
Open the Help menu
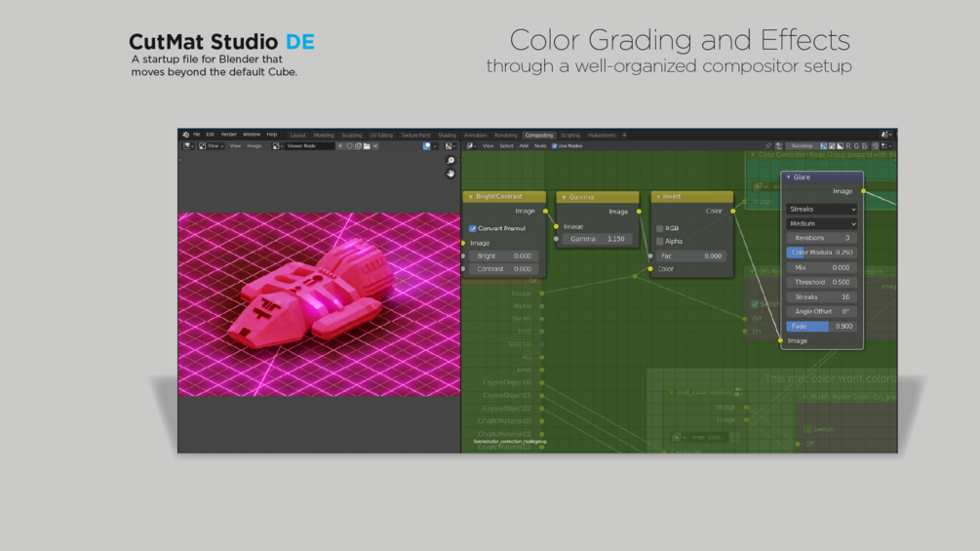point(272,135)
